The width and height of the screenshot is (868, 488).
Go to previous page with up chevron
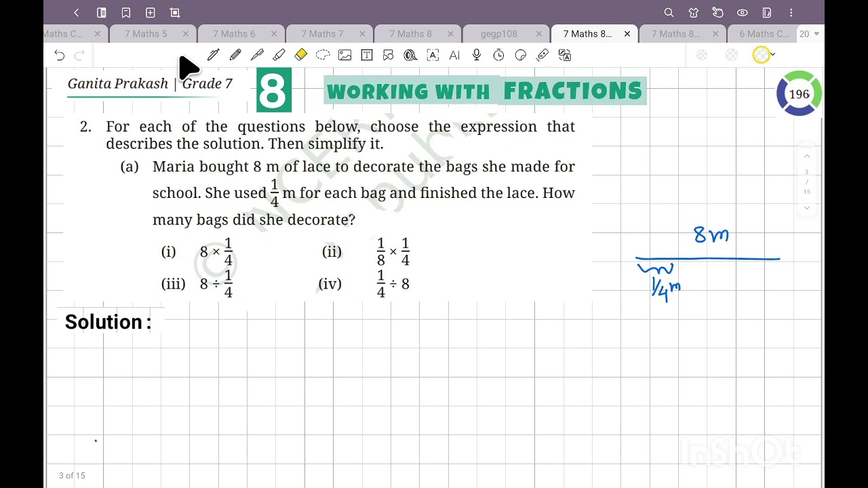pos(807,156)
